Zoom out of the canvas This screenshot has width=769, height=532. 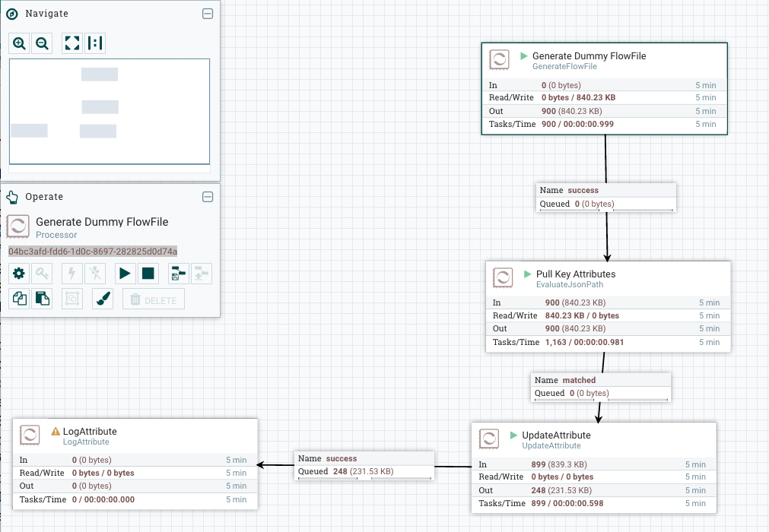tap(43, 43)
